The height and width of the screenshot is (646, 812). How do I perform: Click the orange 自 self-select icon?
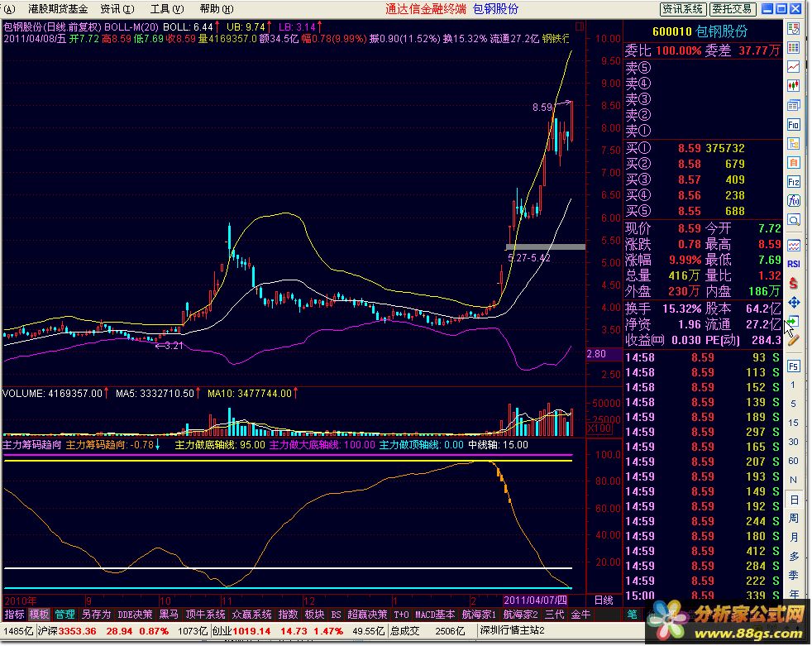click(793, 163)
